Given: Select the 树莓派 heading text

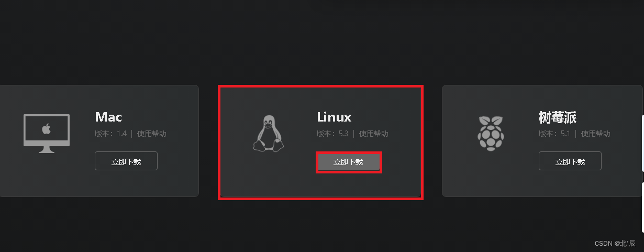Looking at the screenshot, I should [x=558, y=117].
